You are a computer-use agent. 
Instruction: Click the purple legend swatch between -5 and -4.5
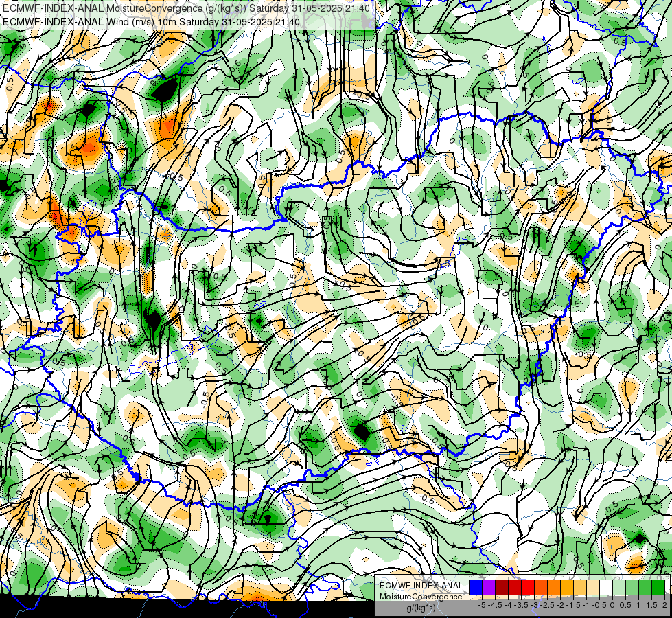[489, 587]
